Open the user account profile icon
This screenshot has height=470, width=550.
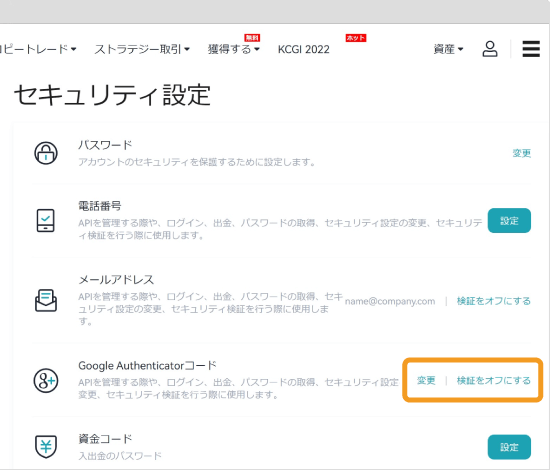490,49
